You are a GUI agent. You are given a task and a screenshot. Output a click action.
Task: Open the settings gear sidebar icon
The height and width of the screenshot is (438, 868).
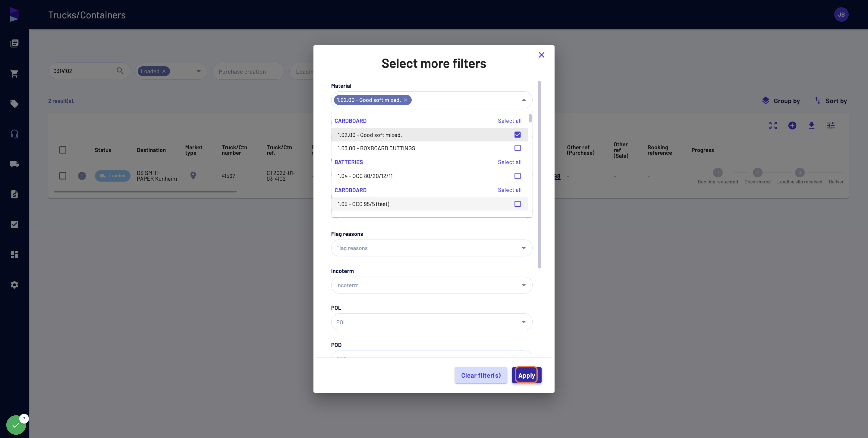click(x=14, y=284)
